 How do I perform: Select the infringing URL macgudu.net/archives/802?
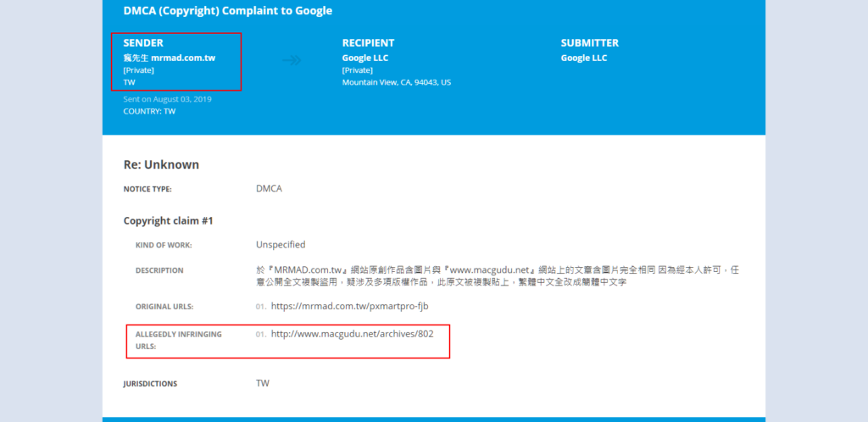[x=352, y=334]
